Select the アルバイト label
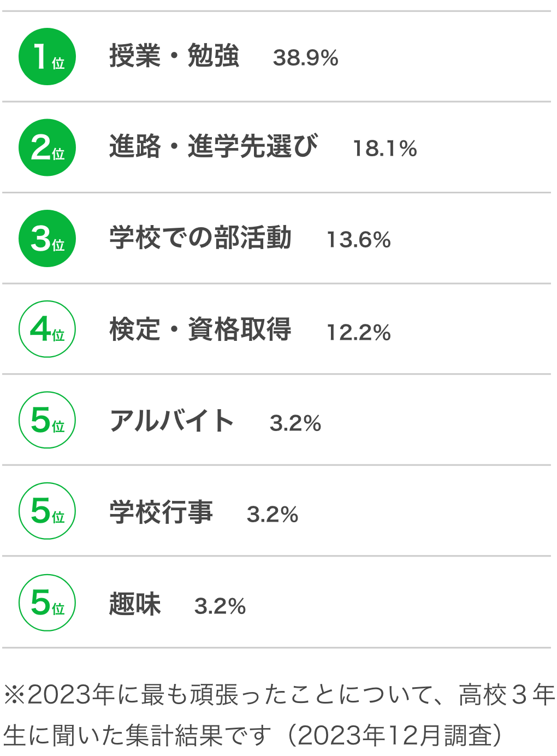557x756 pixels. point(172,421)
